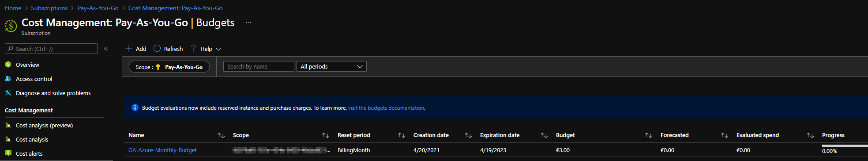
Task: Click the Cost Management dollar icon in header
Action: click(x=11, y=26)
